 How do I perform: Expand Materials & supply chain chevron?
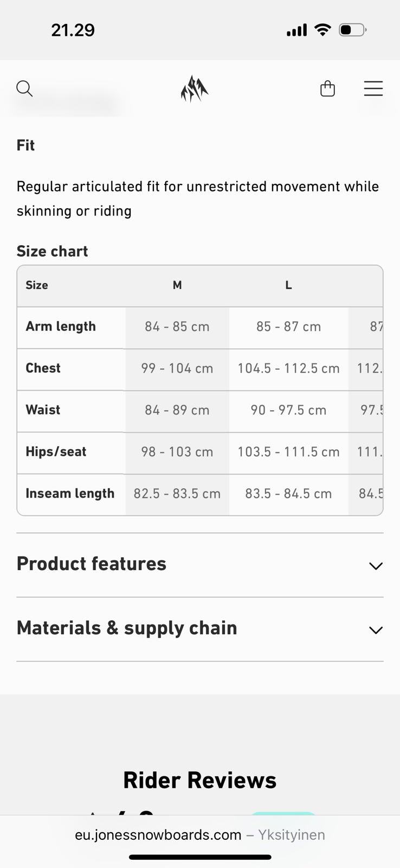coord(375,630)
